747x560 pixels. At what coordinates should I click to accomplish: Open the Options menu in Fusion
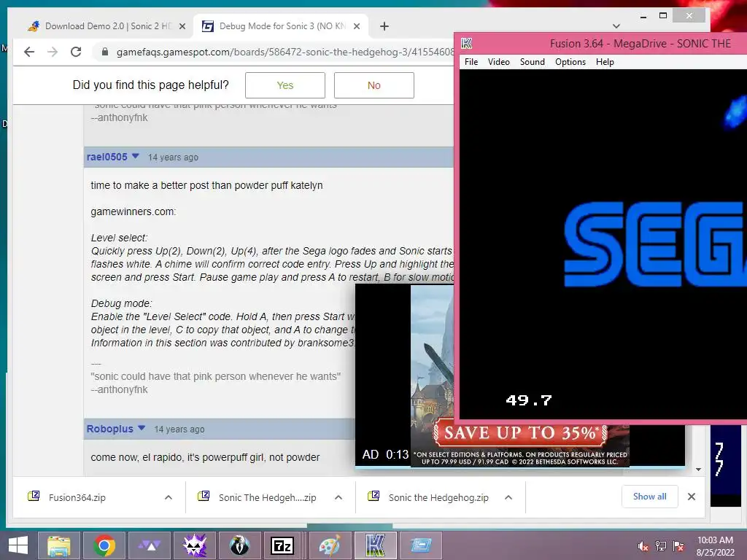[x=570, y=62]
